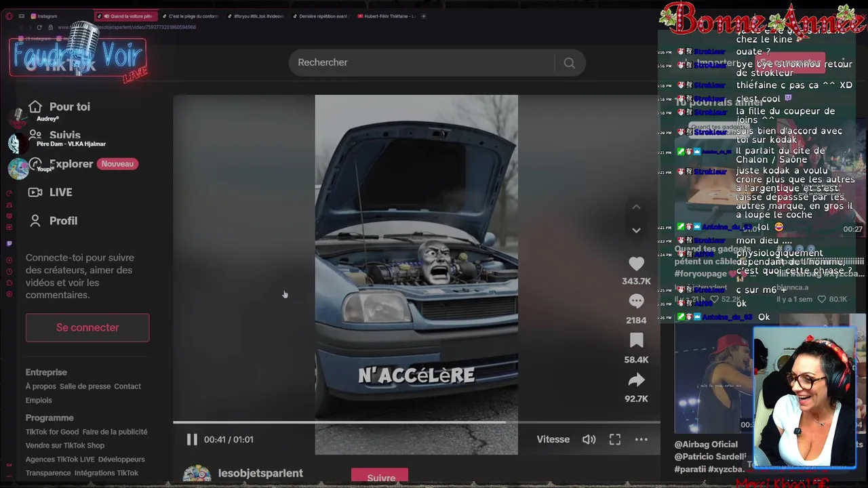Switch to "Dernière répétition avant" tab
868x488 pixels.
pyautogui.click(x=320, y=16)
